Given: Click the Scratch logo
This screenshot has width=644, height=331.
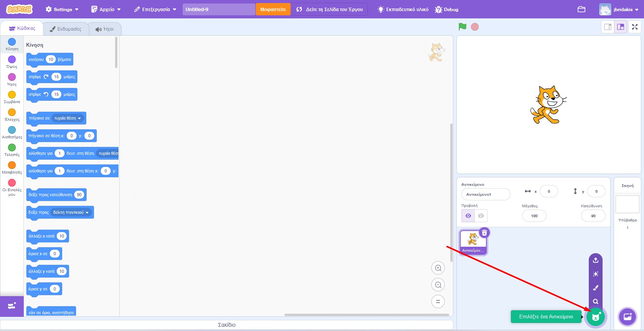Looking at the screenshot, I should (x=19, y=9).
